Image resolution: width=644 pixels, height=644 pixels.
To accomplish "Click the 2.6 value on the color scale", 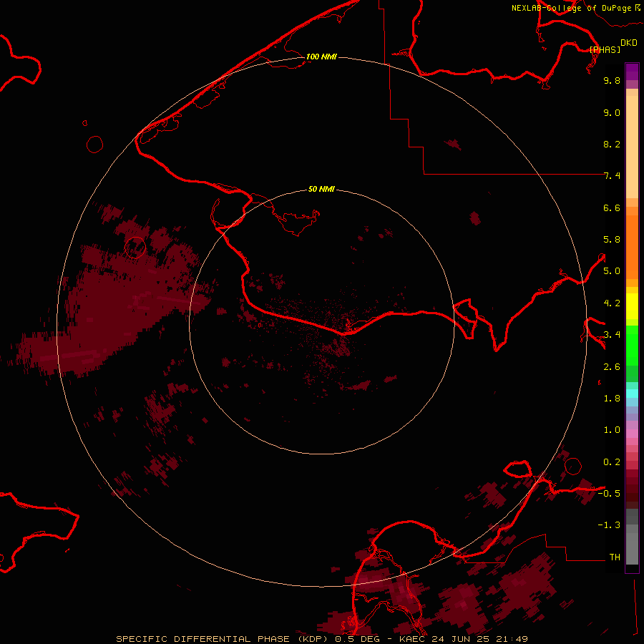I will click(612, 367).
